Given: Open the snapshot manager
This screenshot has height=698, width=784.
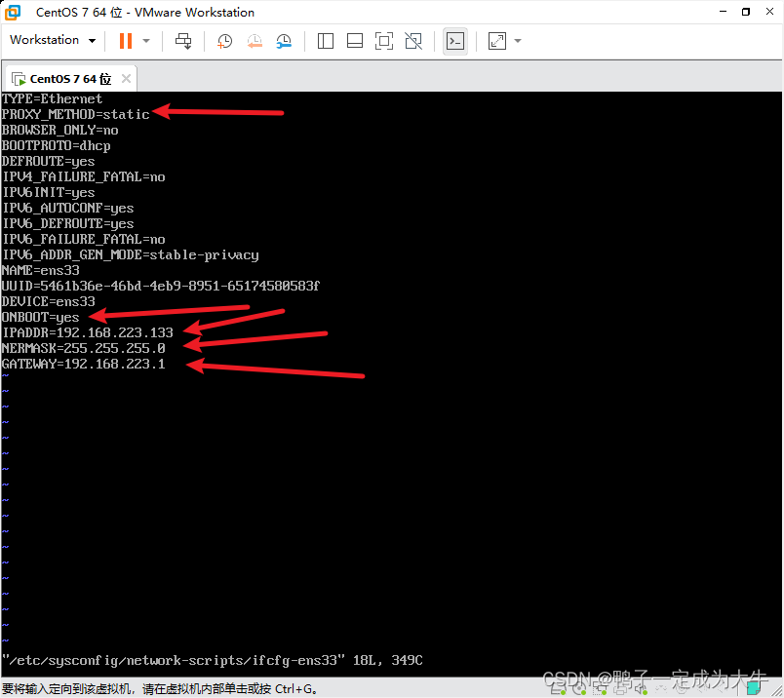Looking at the screenshot, I should tap(284, 40).
